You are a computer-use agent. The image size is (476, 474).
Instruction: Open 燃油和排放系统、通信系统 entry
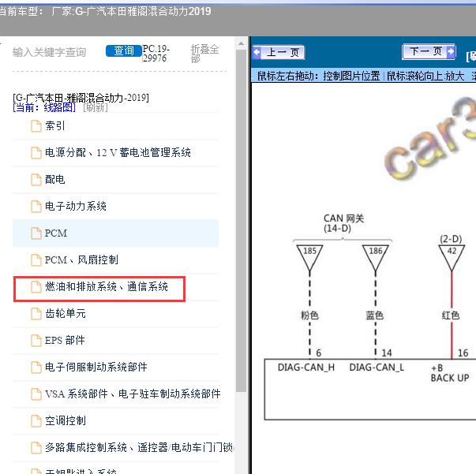pos(107,286)
